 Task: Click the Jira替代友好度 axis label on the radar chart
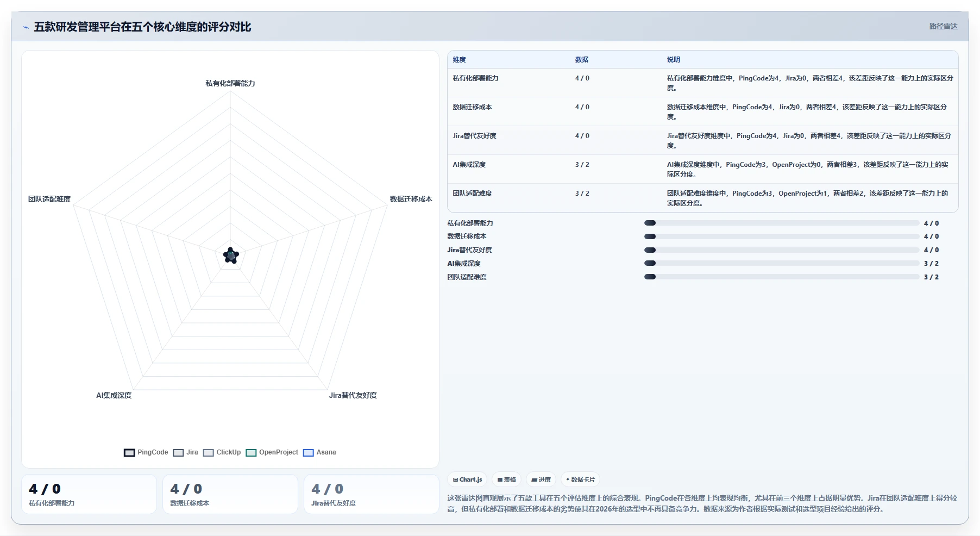pyautogui.click(x=353, y=395)
